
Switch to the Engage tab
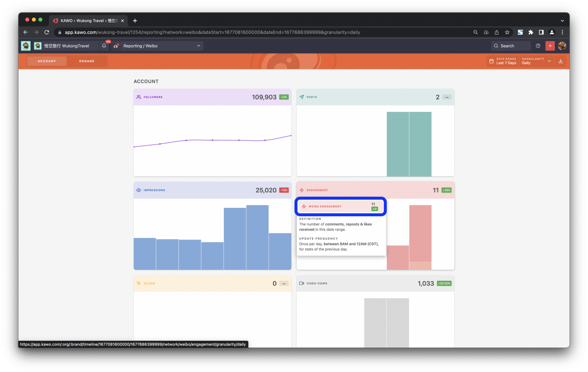[x=87, y=61]
